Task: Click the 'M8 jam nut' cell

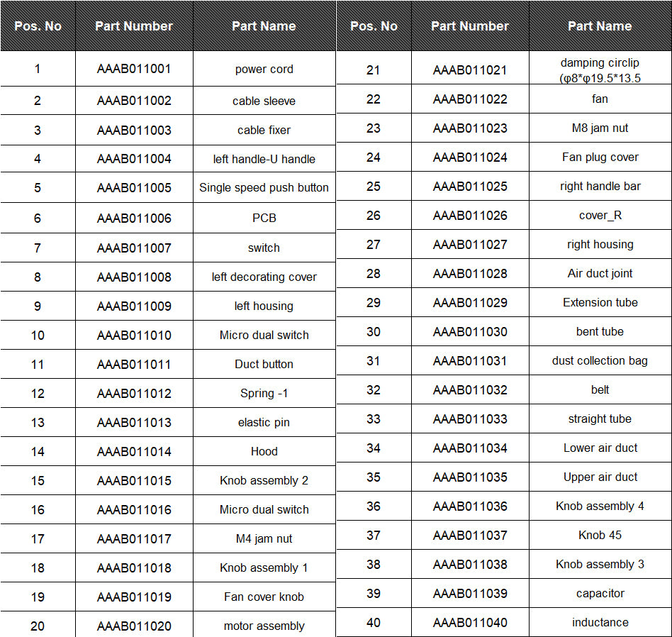Action: pos(600,128)
